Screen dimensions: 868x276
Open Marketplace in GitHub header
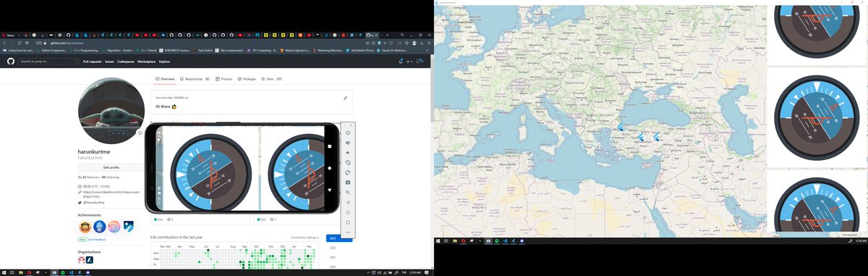tap(147, 62)
